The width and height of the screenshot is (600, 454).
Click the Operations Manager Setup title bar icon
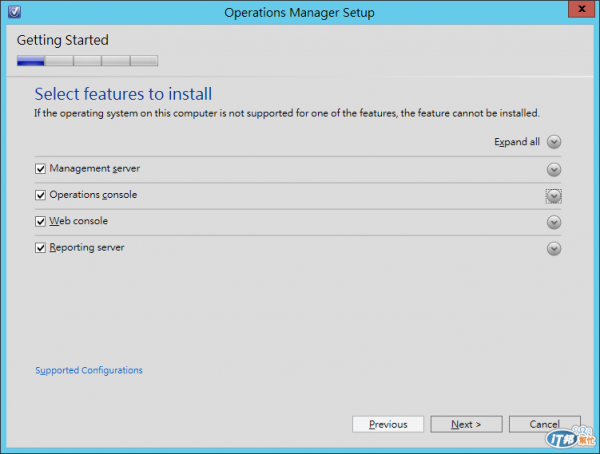[x=15, y=11]
